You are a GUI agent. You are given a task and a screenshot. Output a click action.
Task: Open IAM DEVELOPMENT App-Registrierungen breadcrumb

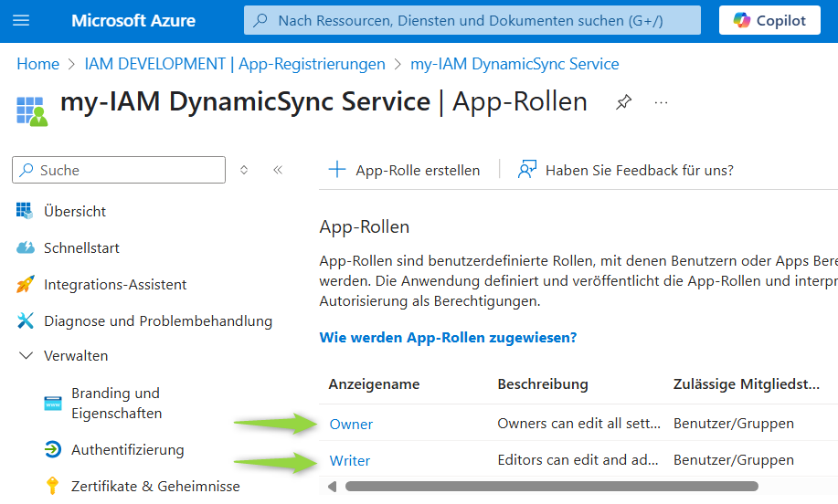(x=235, y=64)
